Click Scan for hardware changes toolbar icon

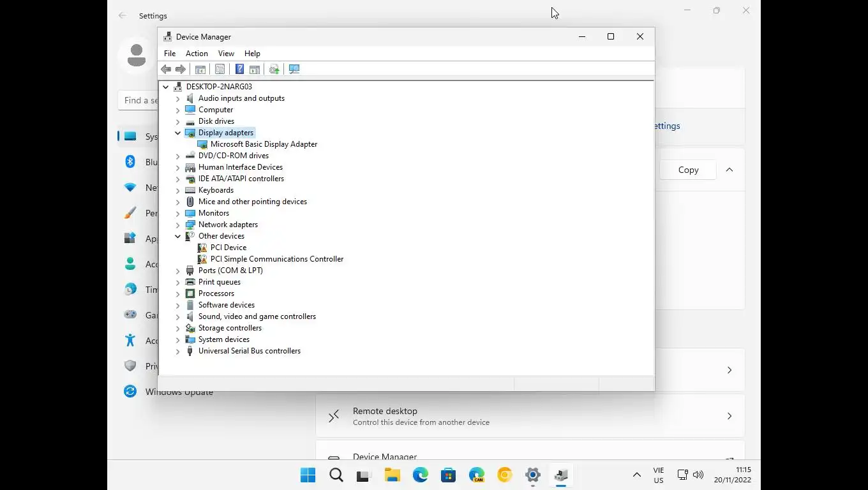tap(294, 69)
